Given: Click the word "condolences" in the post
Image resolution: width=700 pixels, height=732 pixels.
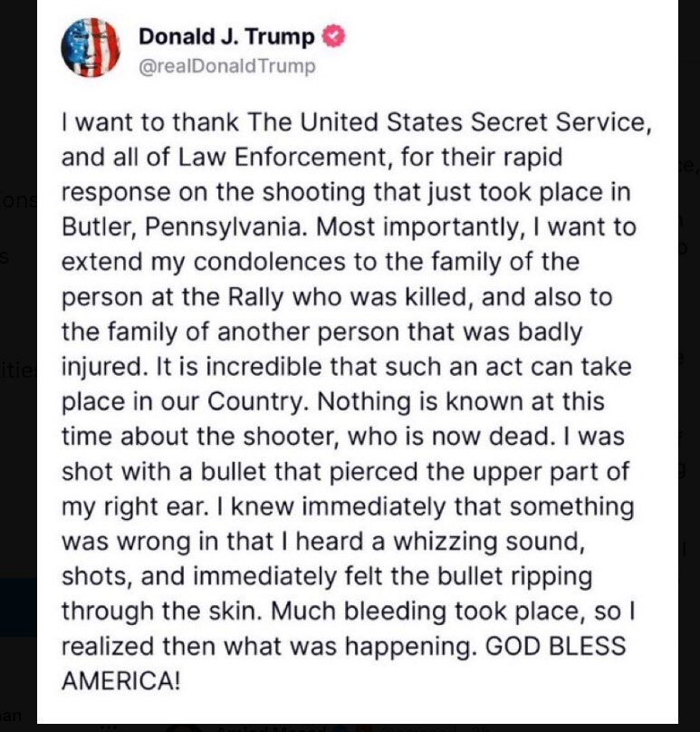Looking at the screenshot, I should pos(270,262).
